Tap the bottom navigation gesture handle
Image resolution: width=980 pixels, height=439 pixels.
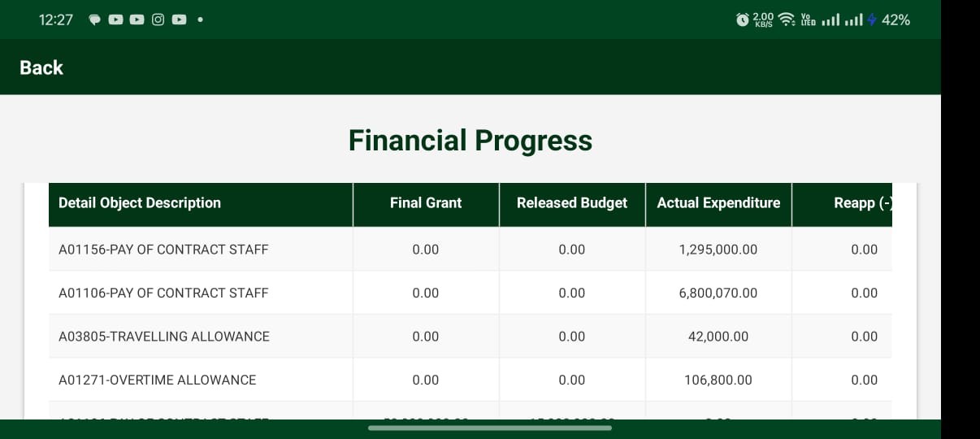pos(490,428)
